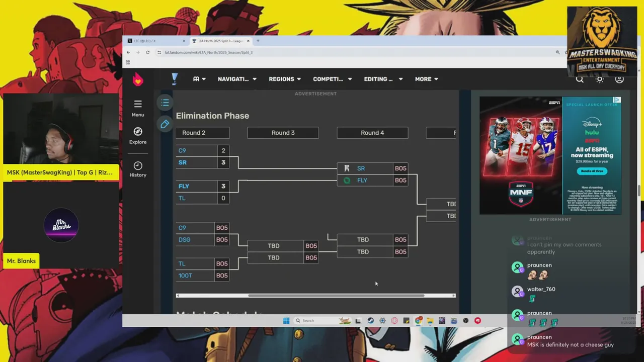Open the apps grid in bookmarks bar

(x=128, y=62)
